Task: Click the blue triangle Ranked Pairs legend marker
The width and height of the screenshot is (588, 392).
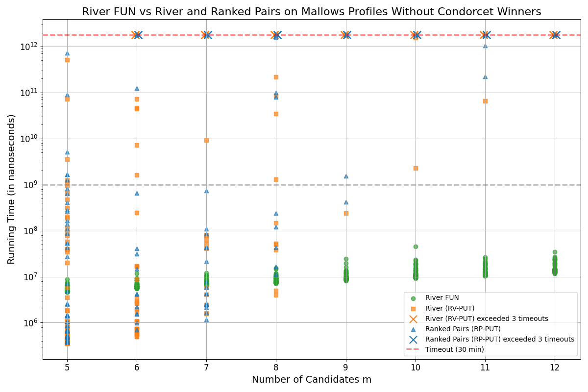Action: click(413, 329)
